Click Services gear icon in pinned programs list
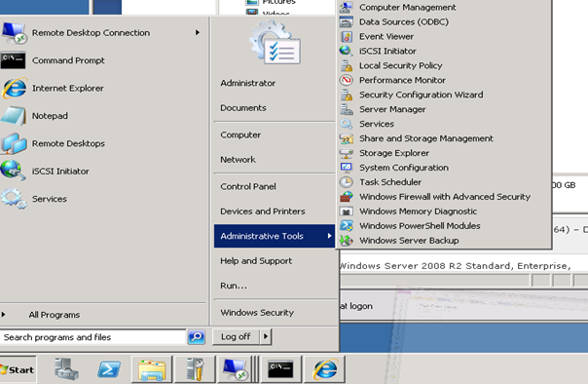Screen dimensions: 588x384 [14, 199]
